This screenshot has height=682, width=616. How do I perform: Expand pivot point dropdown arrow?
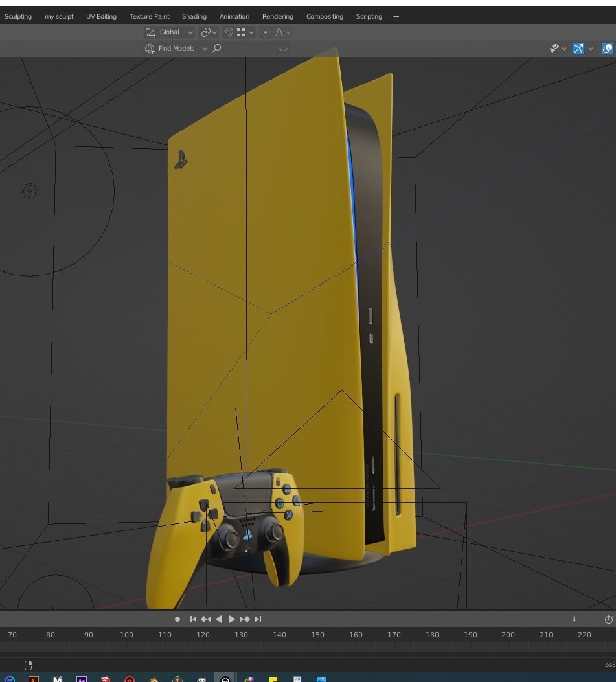214,32
